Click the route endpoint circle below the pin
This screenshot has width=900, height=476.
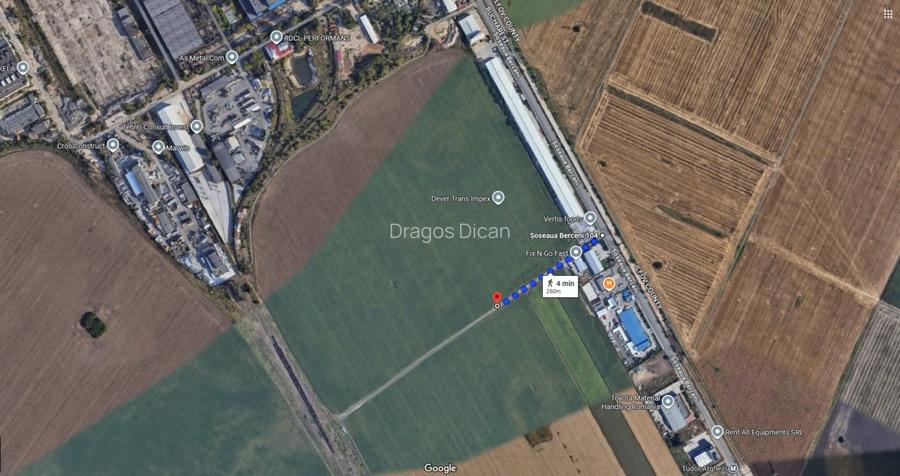click(497, 307)
